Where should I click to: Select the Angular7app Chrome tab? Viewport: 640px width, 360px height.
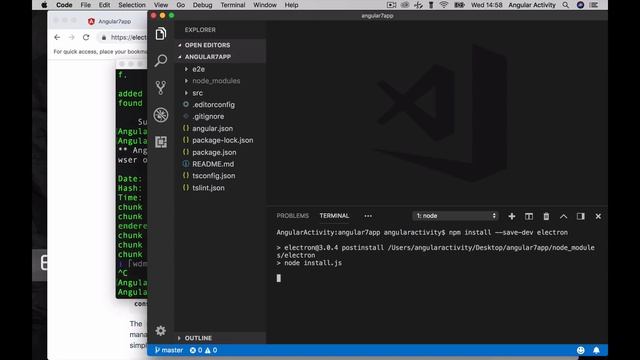(x=110, y=21)
